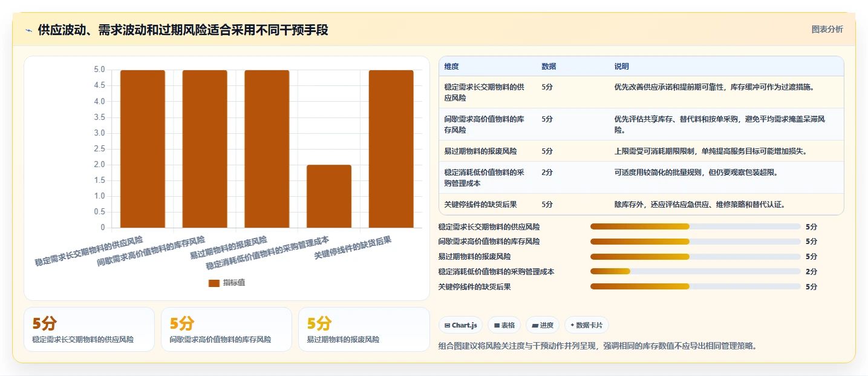Viewport: 868px width, 376px height.
Task: Click the 2分 value in the table
Action: (547, 173)
